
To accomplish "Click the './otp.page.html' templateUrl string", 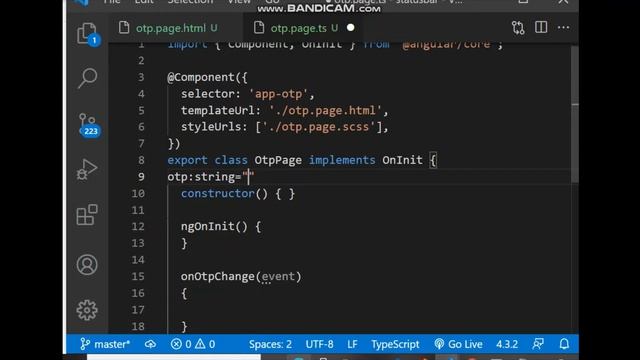I will (x=326, y=110).
